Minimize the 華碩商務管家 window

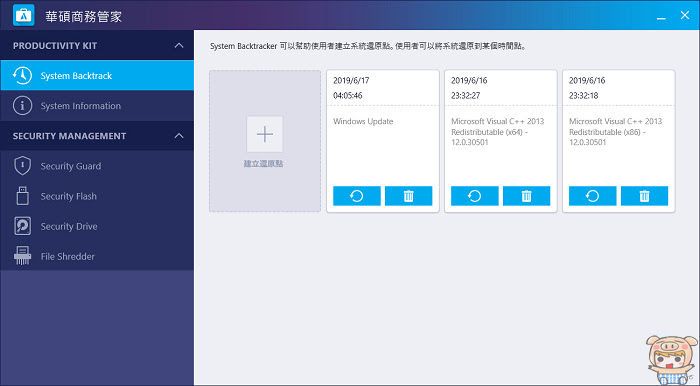pos(661,17)
